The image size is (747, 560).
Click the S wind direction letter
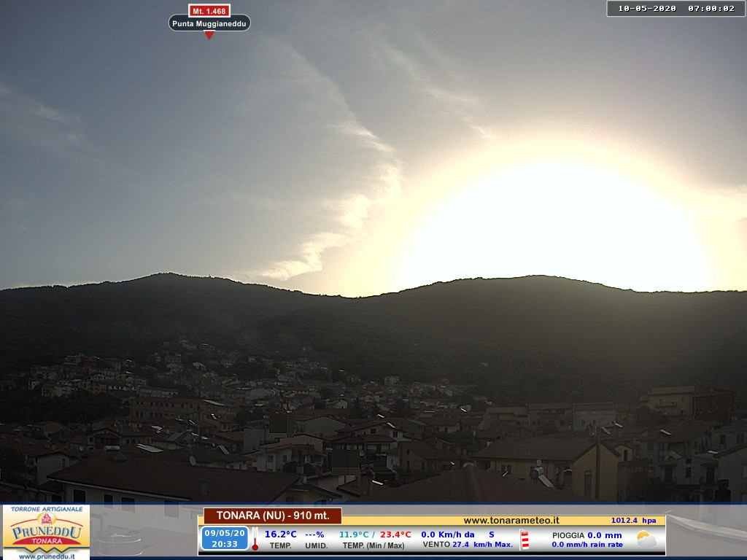pyautogui.click(x=492, y=534)
